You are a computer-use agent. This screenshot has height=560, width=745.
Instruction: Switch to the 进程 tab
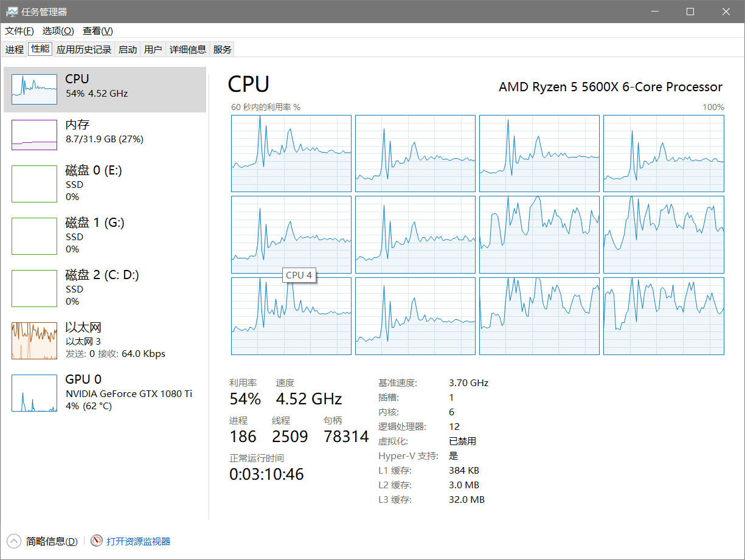[x=15, y=50]
